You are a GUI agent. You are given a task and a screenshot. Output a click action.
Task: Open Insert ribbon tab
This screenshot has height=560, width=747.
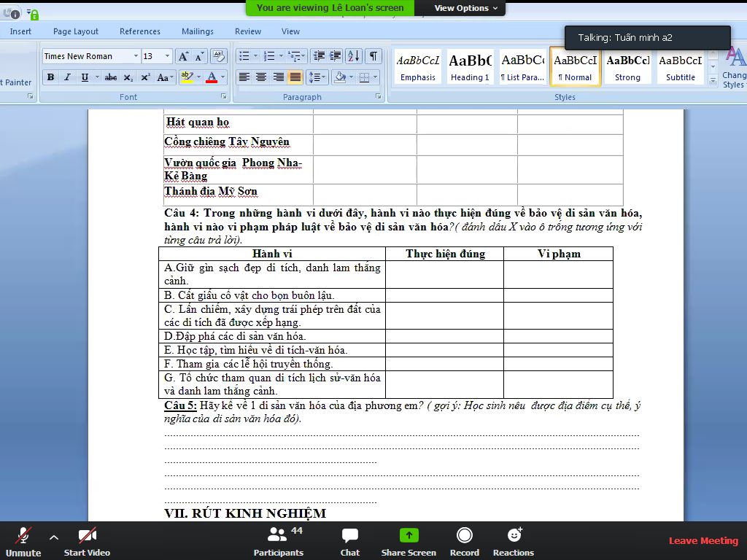pyautogui.click(x=20, y=31)
